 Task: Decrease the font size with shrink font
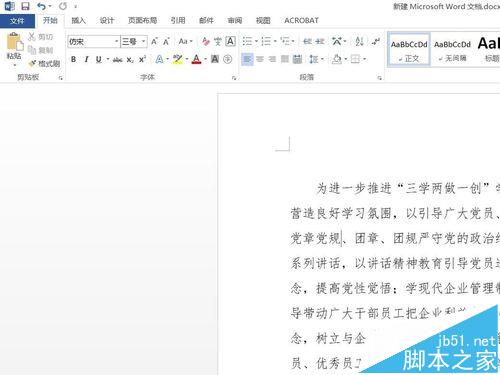[x=166, y=42]
